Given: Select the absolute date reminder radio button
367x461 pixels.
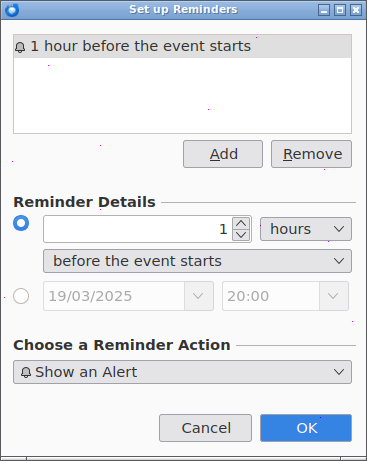Looking at the screenshot, I should (21, 296).
